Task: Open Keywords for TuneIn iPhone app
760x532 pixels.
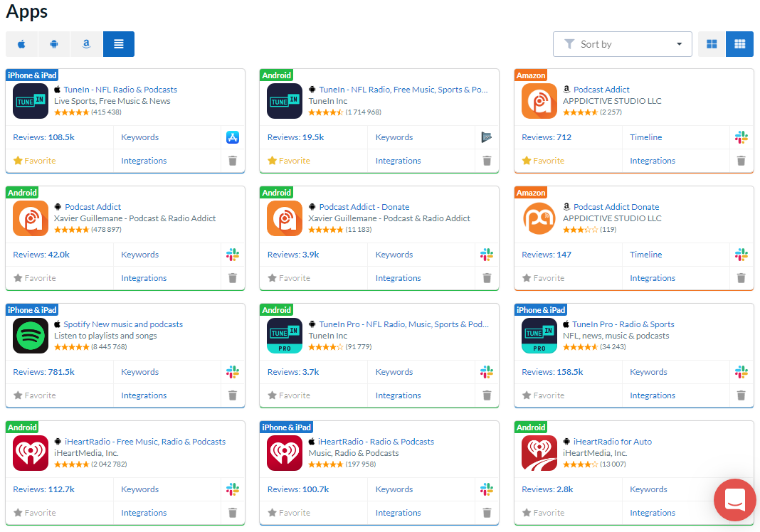Action: [x=140, y=137]
